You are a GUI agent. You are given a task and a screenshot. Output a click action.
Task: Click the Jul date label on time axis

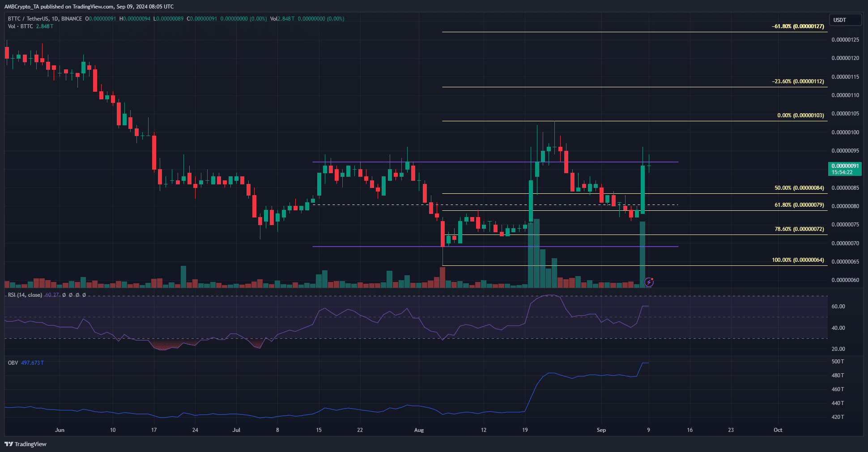236,430
